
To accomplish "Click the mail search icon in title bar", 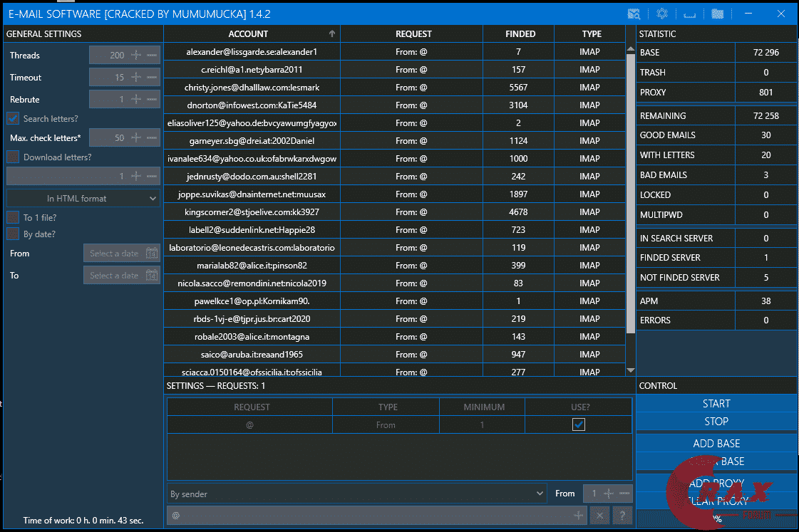I will click(x=634, y=14).
